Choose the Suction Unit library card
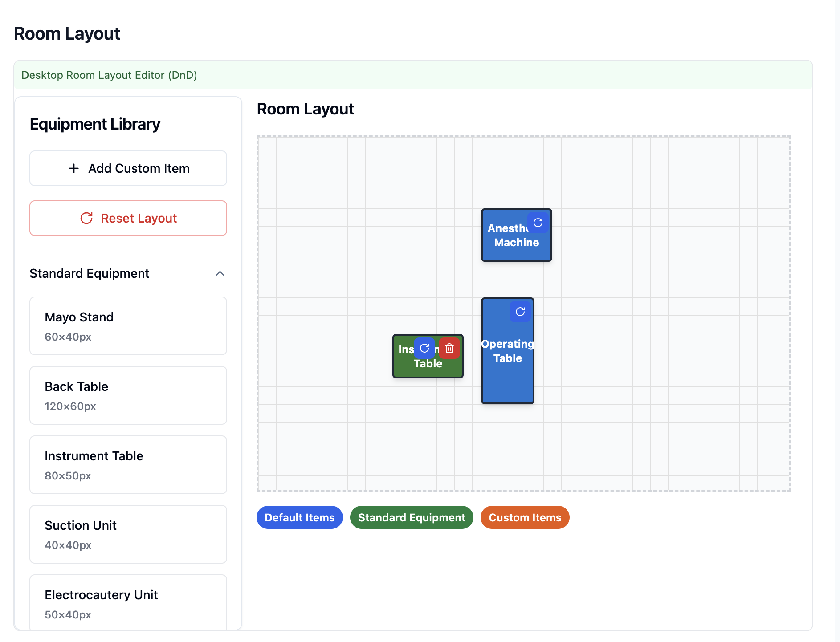840x642 pixels. click(x=128, y=534)
